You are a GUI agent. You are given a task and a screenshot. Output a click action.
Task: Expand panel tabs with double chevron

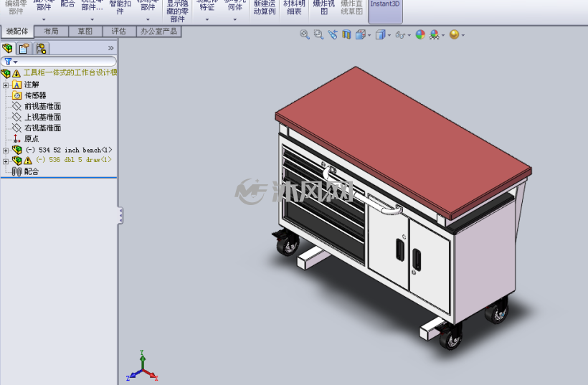110,48
